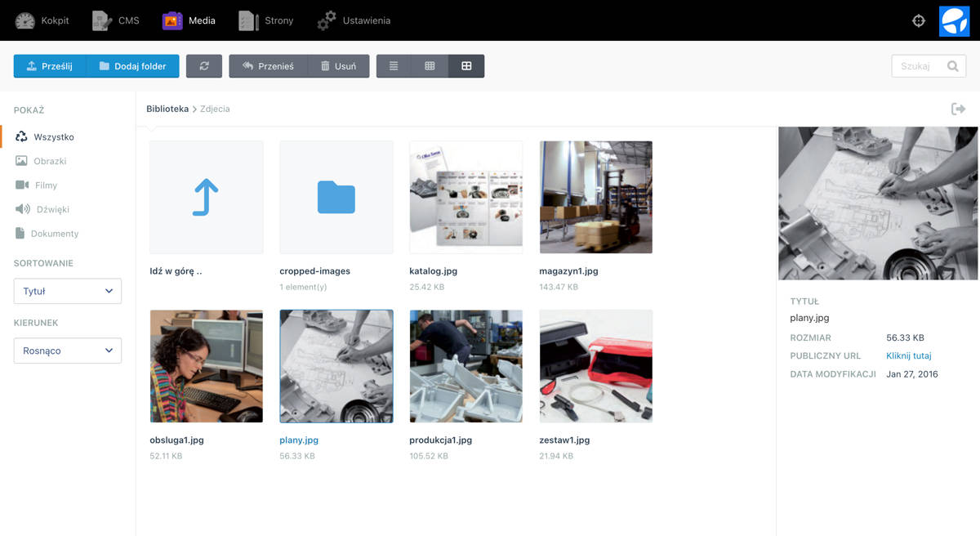
Task: Close the details sidebar with exit icon
Action: 959,109
